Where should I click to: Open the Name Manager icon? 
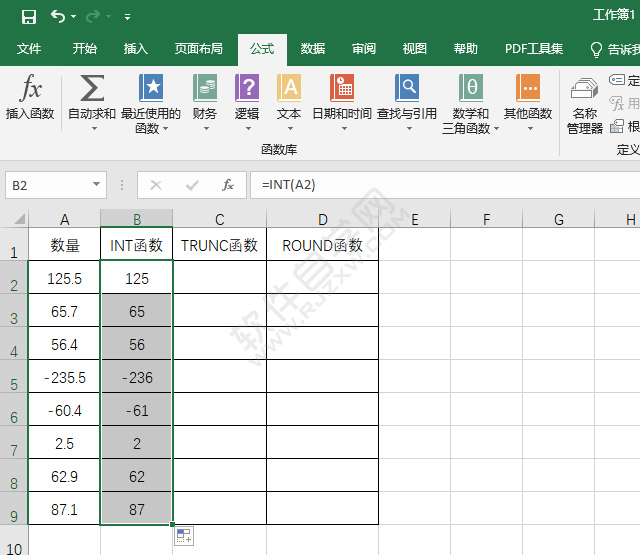[584, 92]
